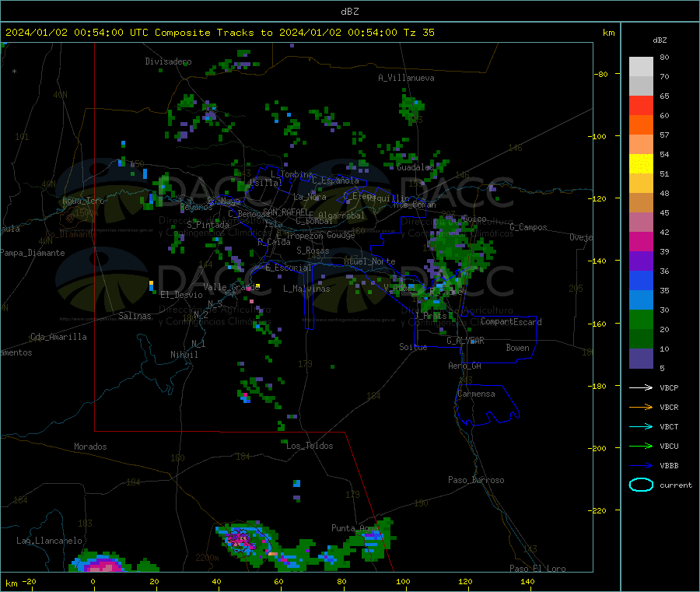Viewport: 700px width, 592px height.
Task: Click the 140 km horizontal axis tick label
Action: pos(527,581)
